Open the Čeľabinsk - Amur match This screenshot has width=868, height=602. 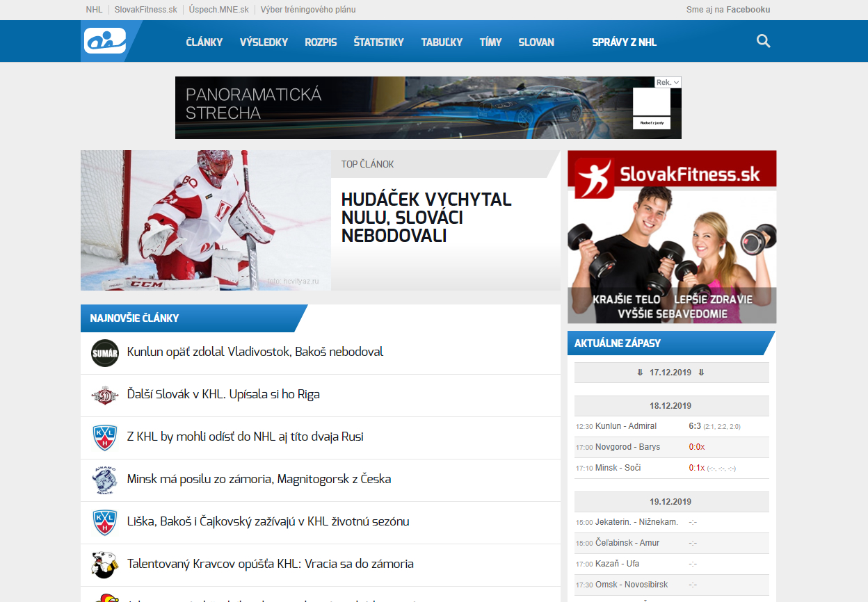(x=627, y=543)
